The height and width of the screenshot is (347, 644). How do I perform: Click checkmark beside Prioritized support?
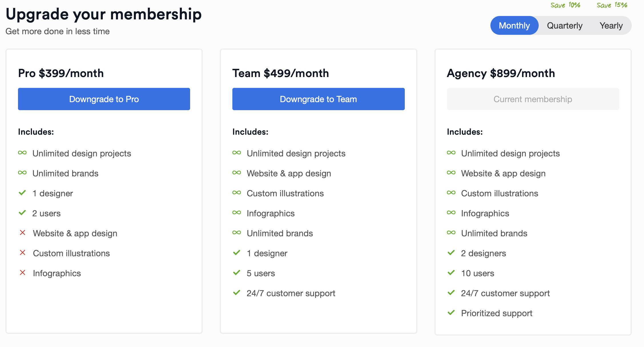point(451,313)
